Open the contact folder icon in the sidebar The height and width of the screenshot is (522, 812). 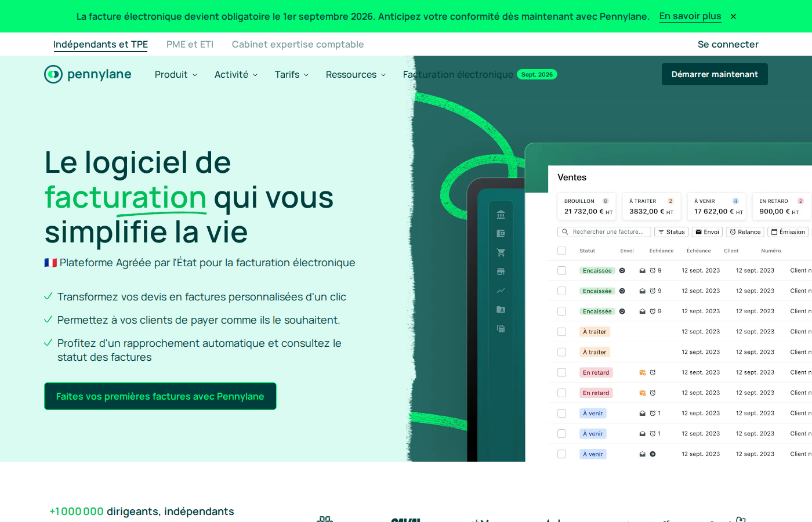(501, 310)
